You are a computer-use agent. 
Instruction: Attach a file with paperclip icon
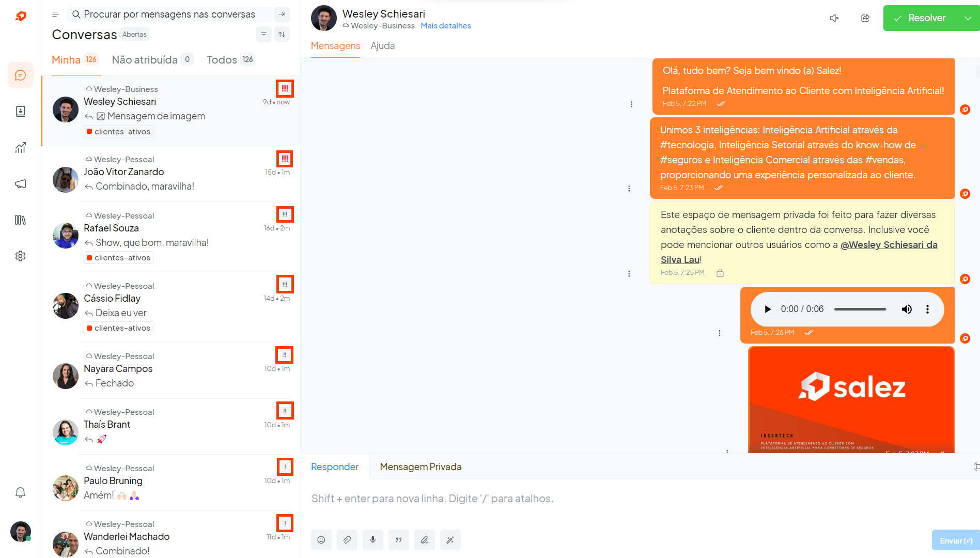tap(347, 540)
